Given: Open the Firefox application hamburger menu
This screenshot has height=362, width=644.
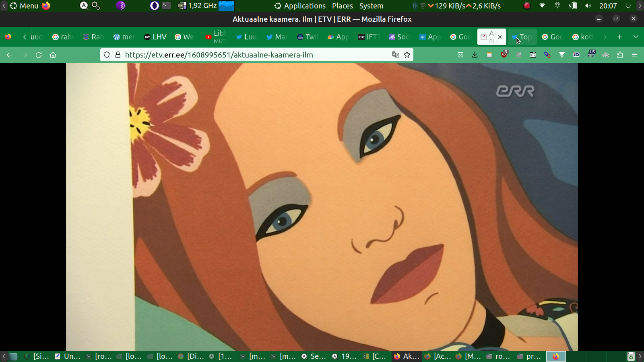Looking at the screenshot, I should [x=634, y=55].
